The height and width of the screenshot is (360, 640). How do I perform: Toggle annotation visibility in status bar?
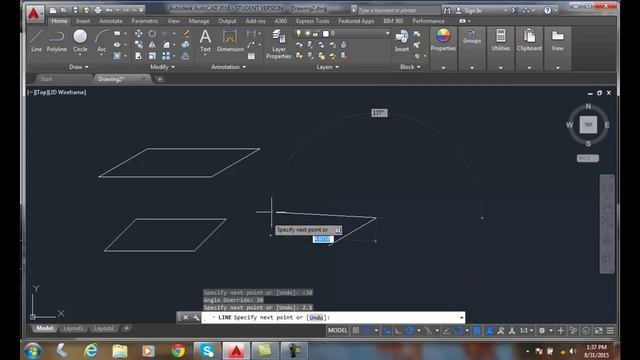coord(489,331)
